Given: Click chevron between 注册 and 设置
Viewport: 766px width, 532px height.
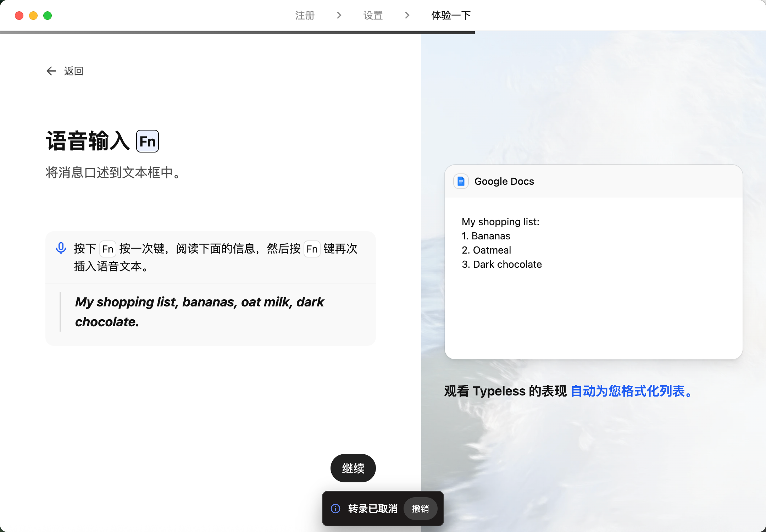Looking at the screenshot, I should click(x=339, y=15).
